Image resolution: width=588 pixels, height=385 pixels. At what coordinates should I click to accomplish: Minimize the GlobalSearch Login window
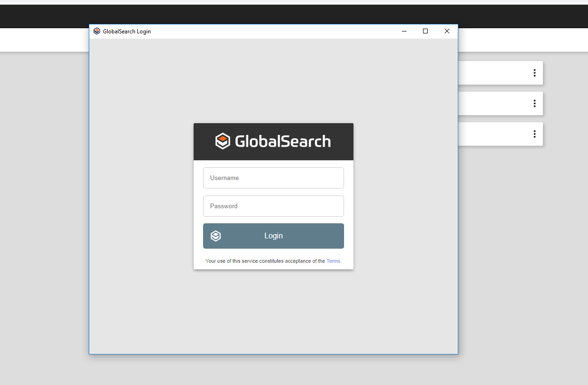coord(404,31)
